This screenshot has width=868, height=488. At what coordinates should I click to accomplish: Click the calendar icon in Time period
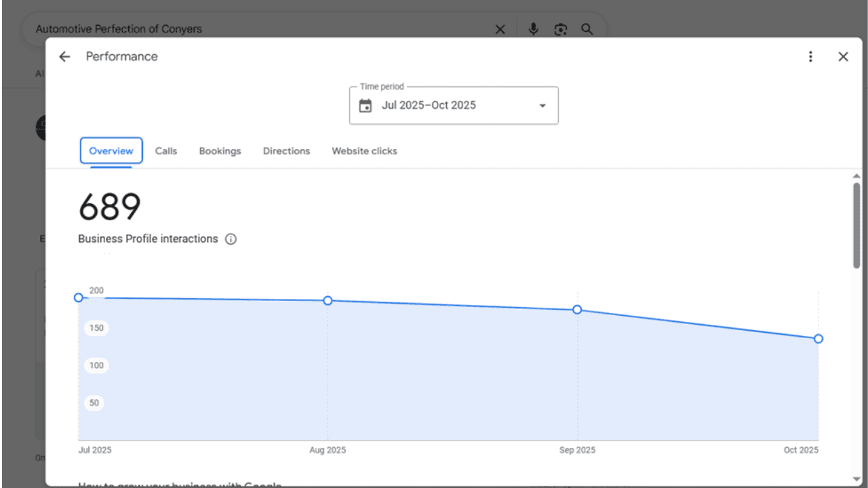(366, 106)
